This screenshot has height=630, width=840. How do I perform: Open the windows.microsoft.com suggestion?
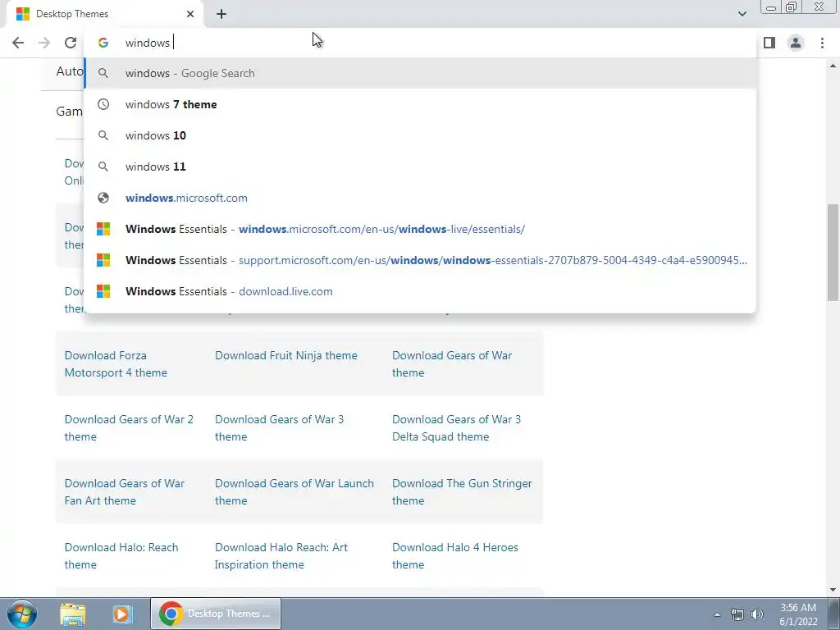pos(421,198)
